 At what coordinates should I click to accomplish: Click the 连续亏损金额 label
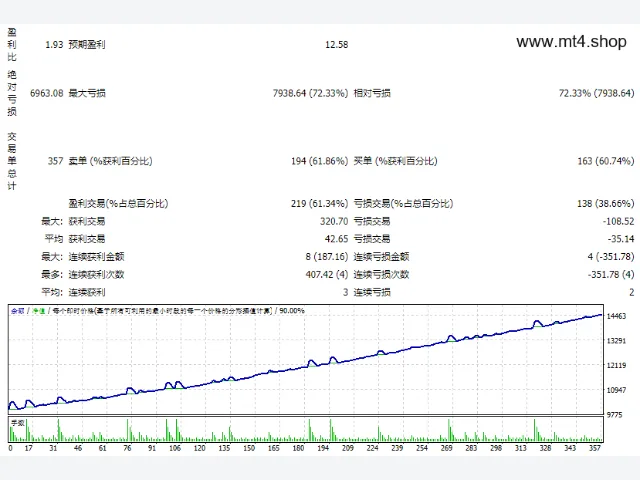click(381, 257)
